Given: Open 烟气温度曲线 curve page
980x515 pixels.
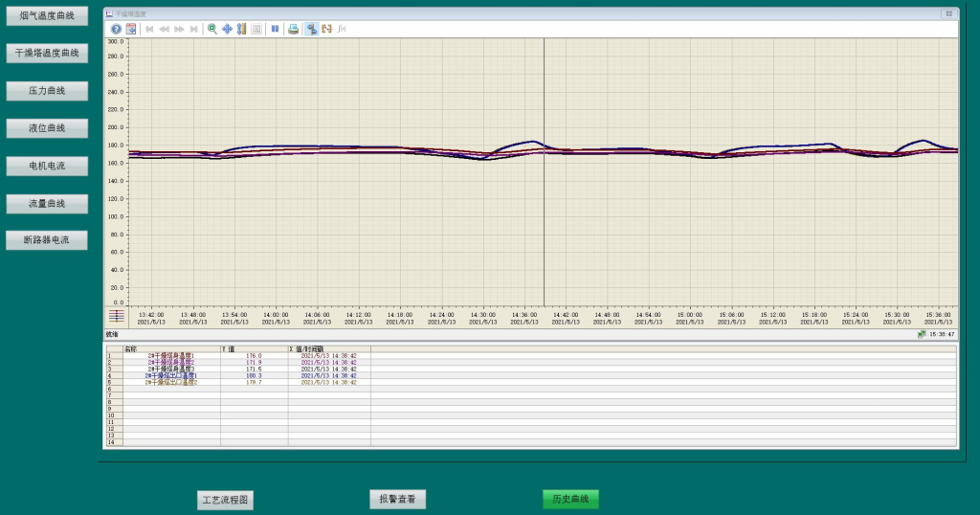Looking at the screenshot, I should (x=47, y=15).
